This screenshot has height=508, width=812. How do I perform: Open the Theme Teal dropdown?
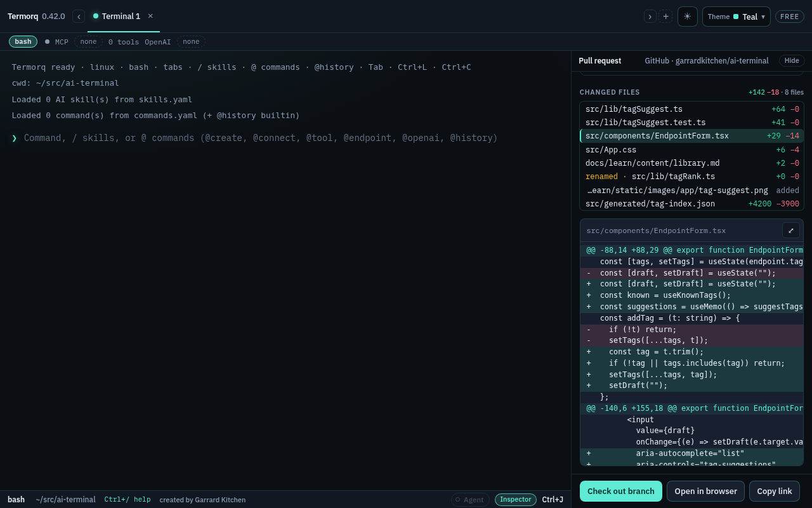pos(737,17)
